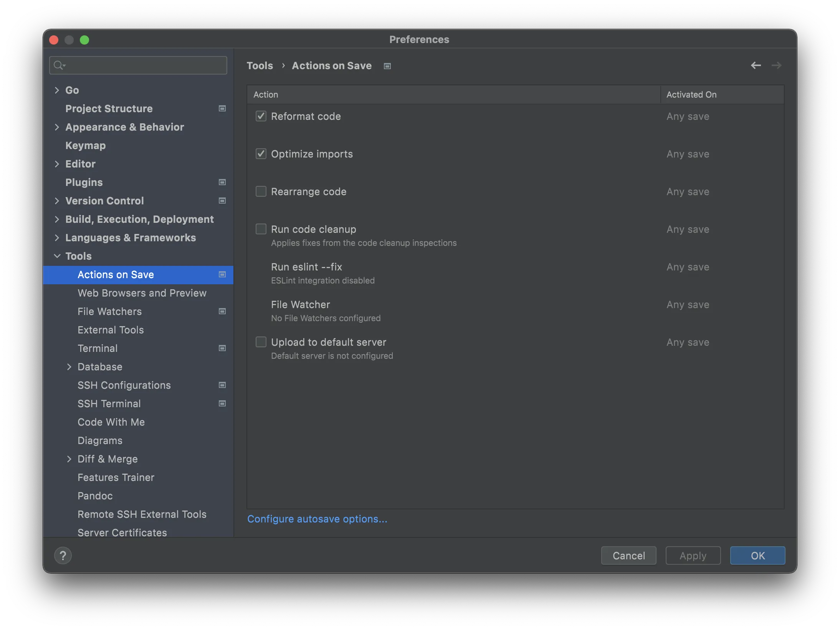The height and width of the screenshot is (630, 840).
Task: Collapse the Tools tree section
Action: (57, 256)
